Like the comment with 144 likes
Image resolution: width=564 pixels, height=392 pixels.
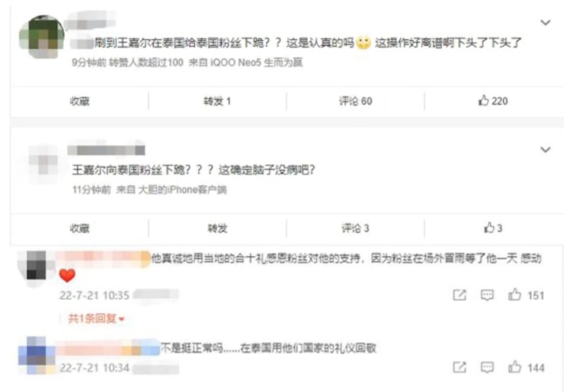tap(526, 368)
